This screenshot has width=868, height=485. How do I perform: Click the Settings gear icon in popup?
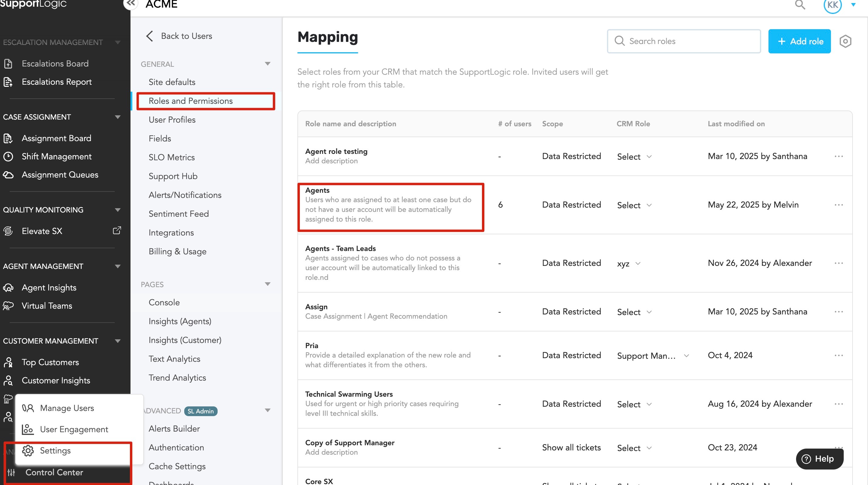tap(28, 451)
